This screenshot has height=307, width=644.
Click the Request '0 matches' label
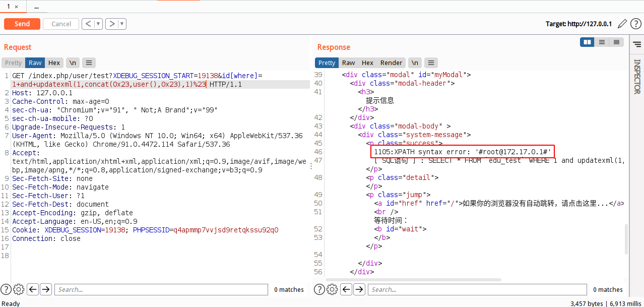coord(289,289)
